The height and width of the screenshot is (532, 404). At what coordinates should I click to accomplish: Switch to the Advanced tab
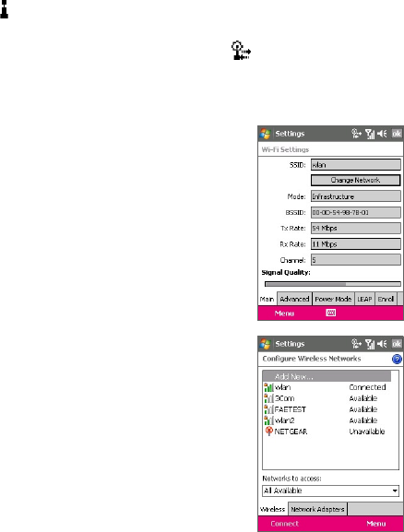pyautogui.click(x=294, y=299)
